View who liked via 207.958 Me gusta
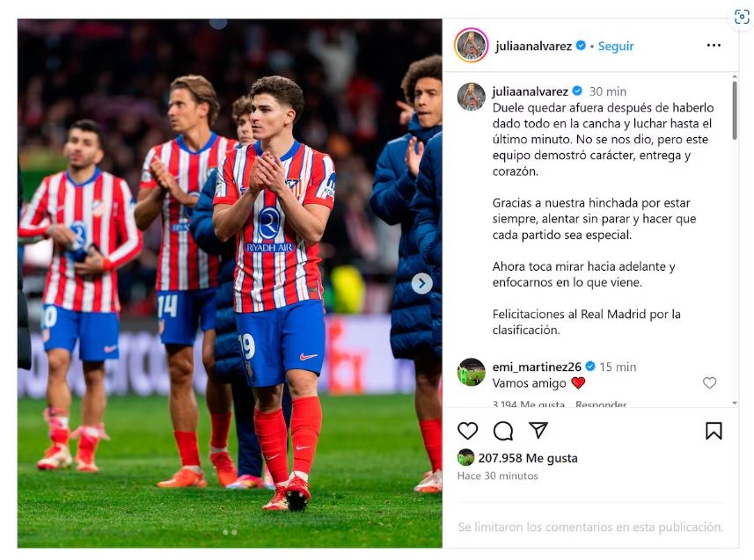Viewport: 754px width, 560px height. 528,458
